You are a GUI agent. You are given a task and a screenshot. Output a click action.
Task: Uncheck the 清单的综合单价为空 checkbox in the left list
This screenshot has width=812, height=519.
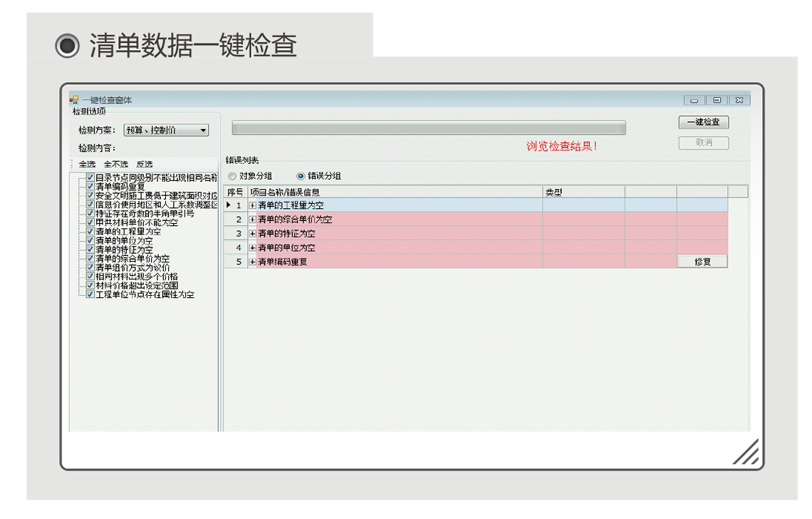90,258
